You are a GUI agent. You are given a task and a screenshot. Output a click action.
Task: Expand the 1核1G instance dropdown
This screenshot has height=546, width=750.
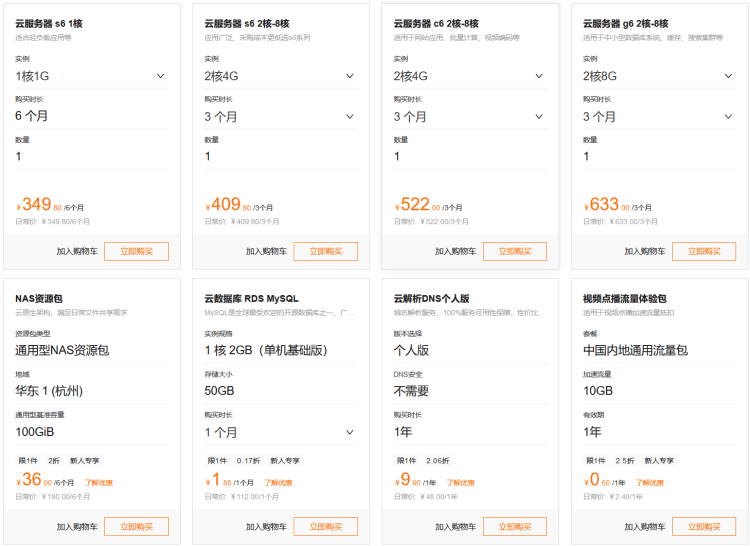tap(90, 76)
